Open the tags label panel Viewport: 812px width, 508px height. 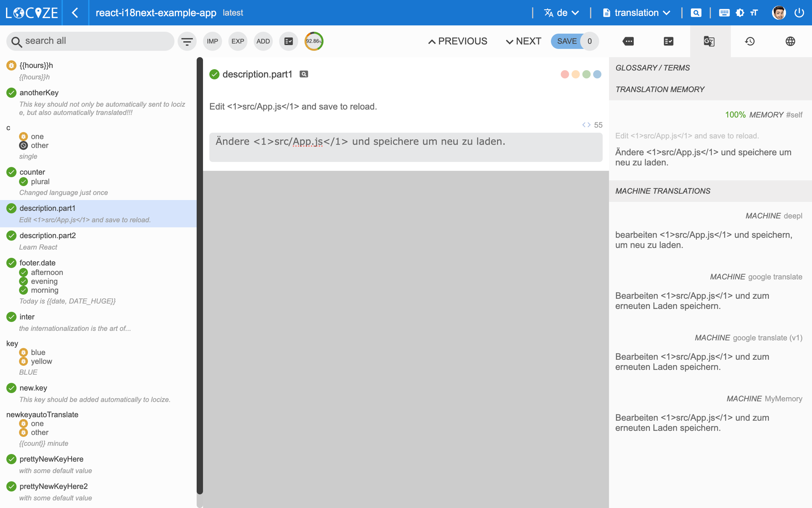pos(628,41)
